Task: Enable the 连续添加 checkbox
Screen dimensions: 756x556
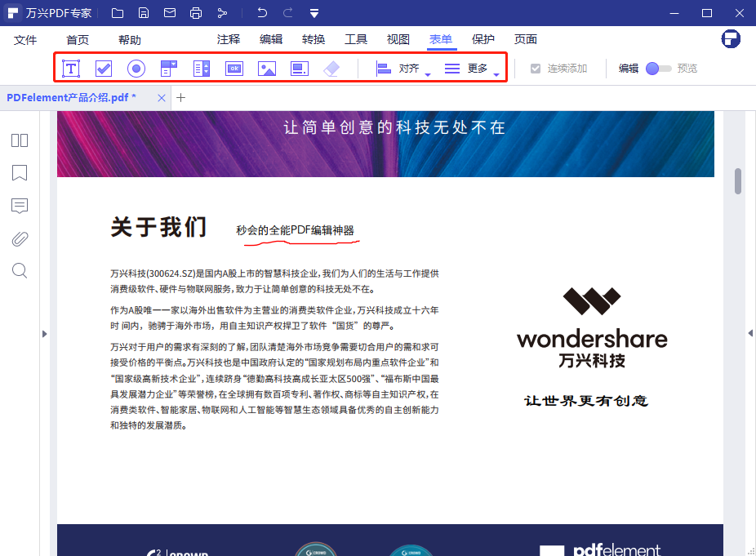Action: click(536, 69)
